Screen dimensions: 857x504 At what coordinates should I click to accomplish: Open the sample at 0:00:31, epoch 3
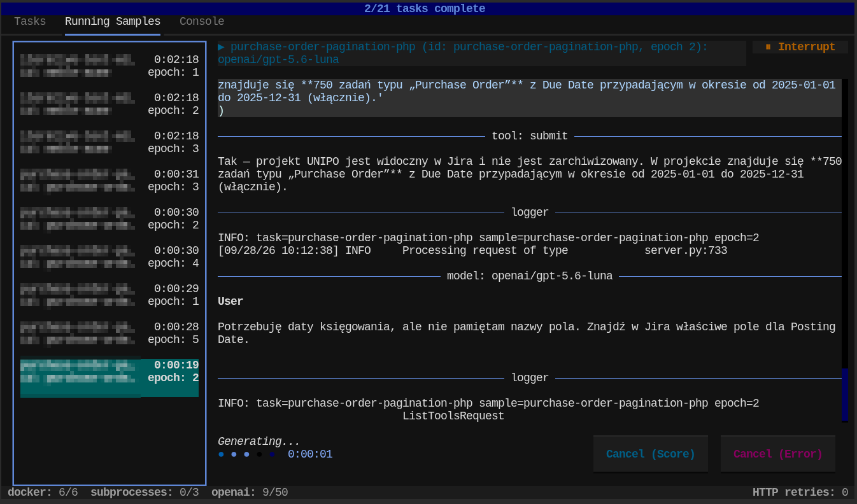coord(110,181)
